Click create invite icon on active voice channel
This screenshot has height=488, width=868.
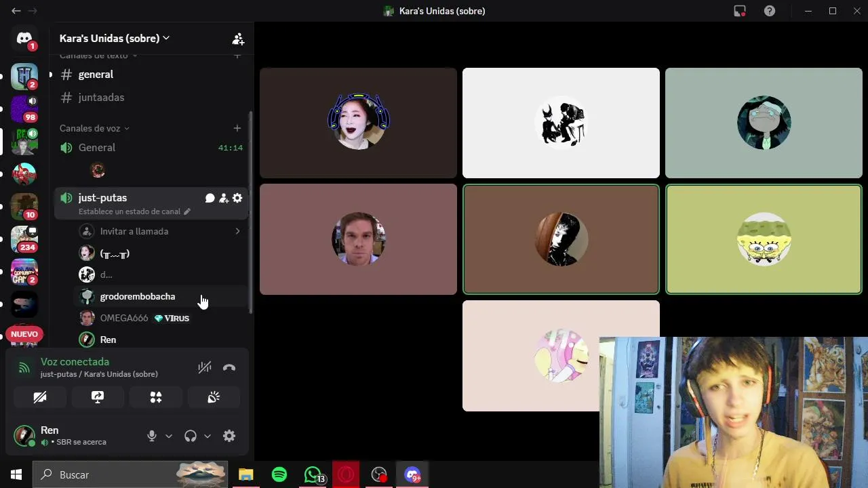224,198
